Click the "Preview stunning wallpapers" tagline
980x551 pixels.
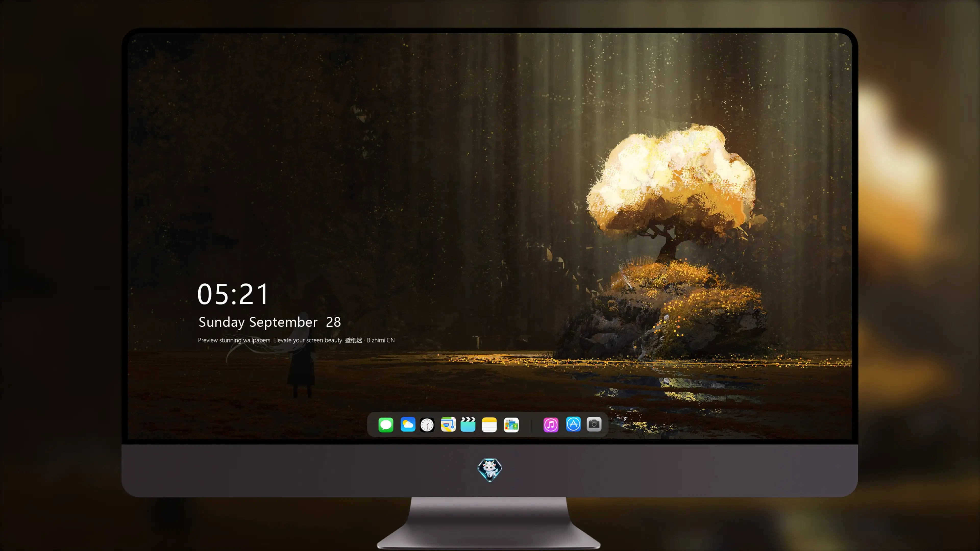point(296,340)
